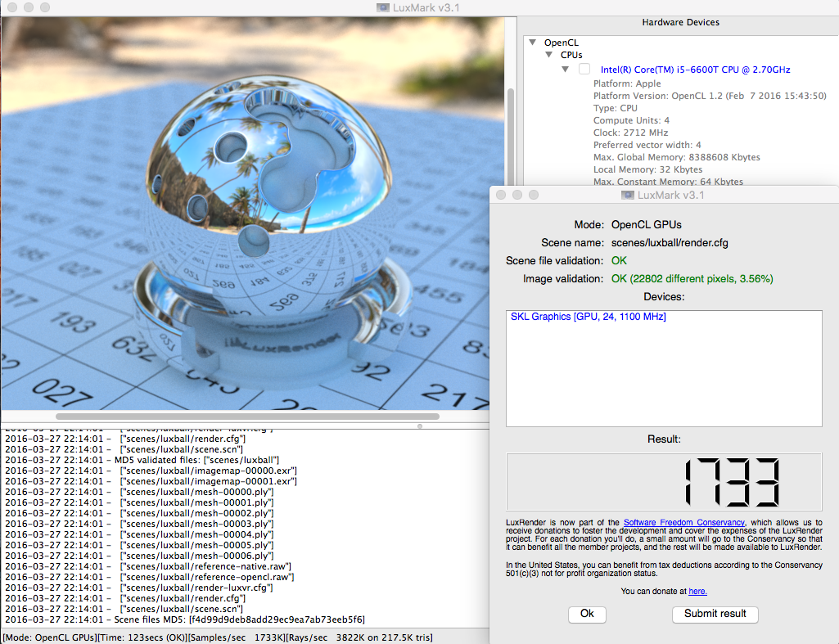The width and height of the screenshot is (839, 644).
Task: Click the 'Platform: Apple' row
Action: (x=626, y=83)
